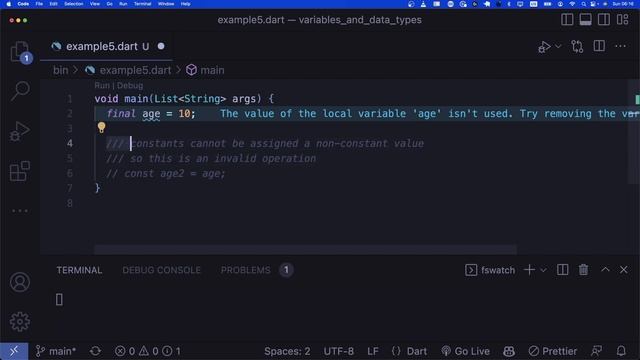Click the lightbulb quick fix icon
Screen dimensions: 640x360
(102, 128)
